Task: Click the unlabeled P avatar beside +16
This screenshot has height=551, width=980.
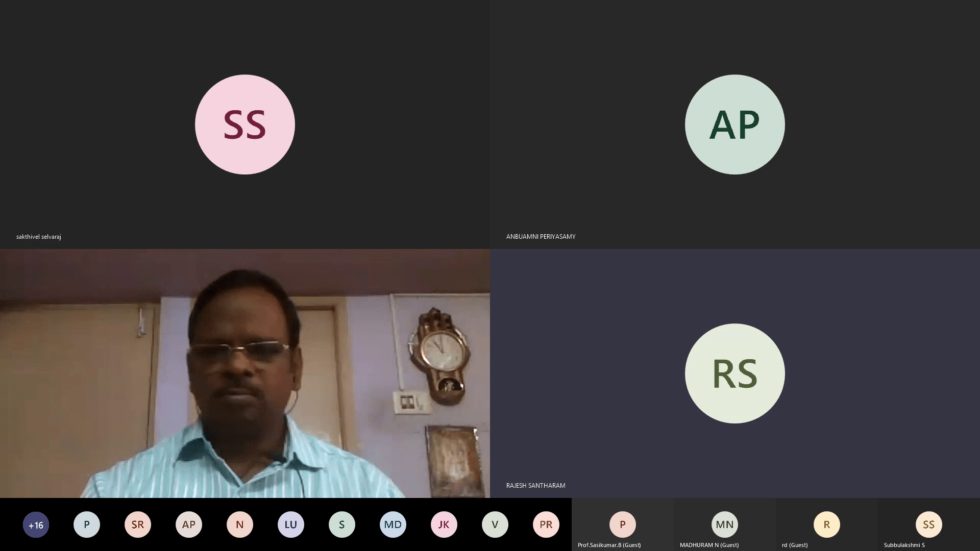Action: (87, 524)
